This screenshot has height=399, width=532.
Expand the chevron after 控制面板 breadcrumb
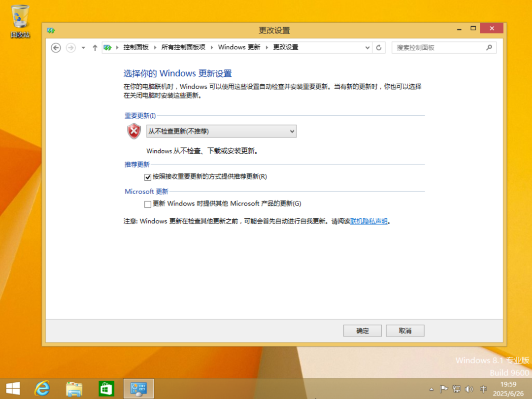(x=155, y=47)
